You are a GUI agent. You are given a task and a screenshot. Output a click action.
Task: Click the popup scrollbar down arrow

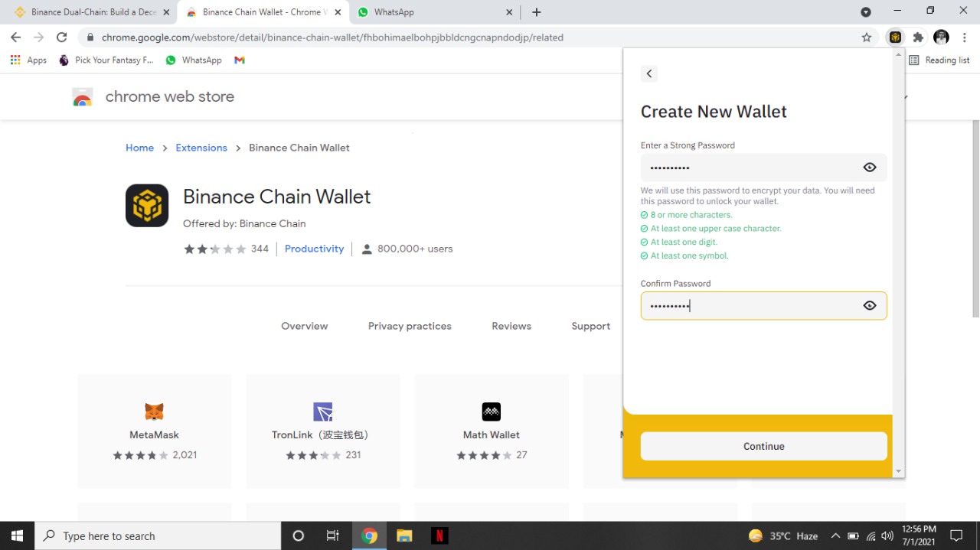pyautogui.click(x=898, y=471)
